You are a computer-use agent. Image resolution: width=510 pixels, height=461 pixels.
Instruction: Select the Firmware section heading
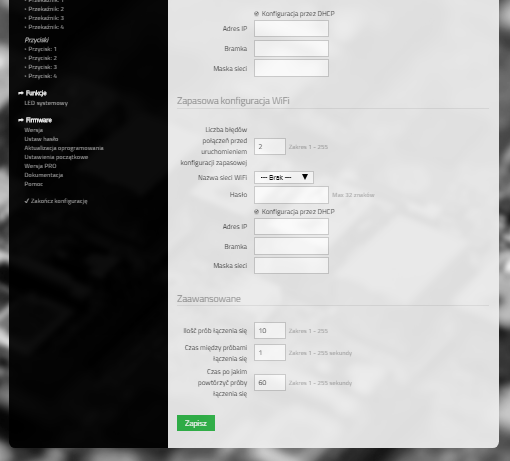(x=39, y=120)
